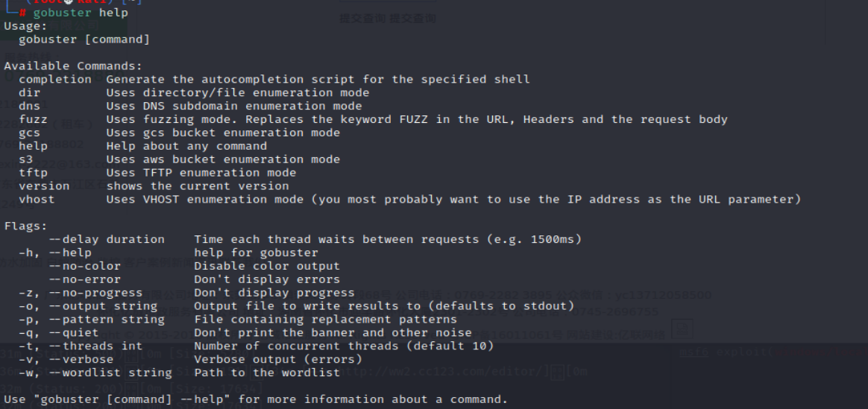Screen dimensions: 868x409
Task: Select the 'tftp' command name
Action: tap(34, 172)
